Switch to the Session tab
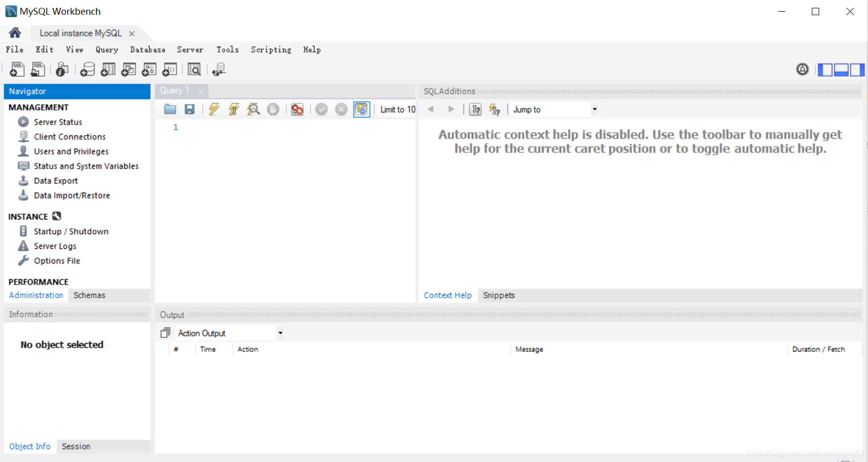 [76, 446]
